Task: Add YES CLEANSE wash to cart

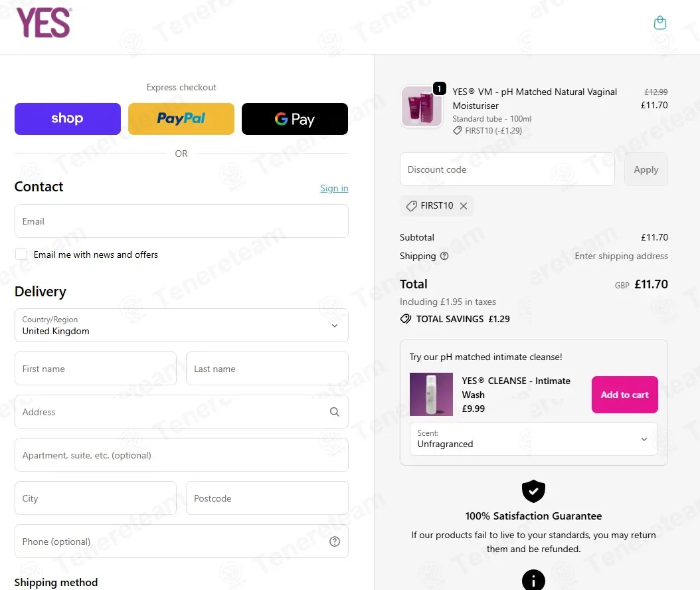Action: (624, 395)
